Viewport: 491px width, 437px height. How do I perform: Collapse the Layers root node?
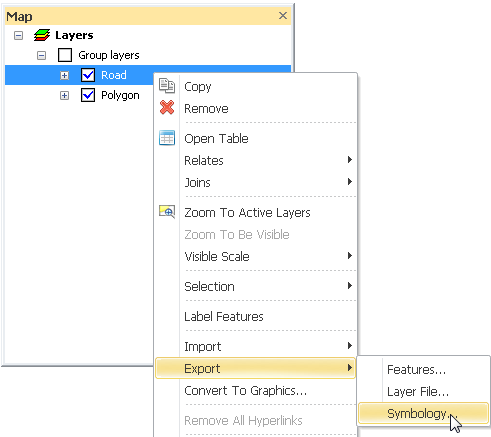19,35
